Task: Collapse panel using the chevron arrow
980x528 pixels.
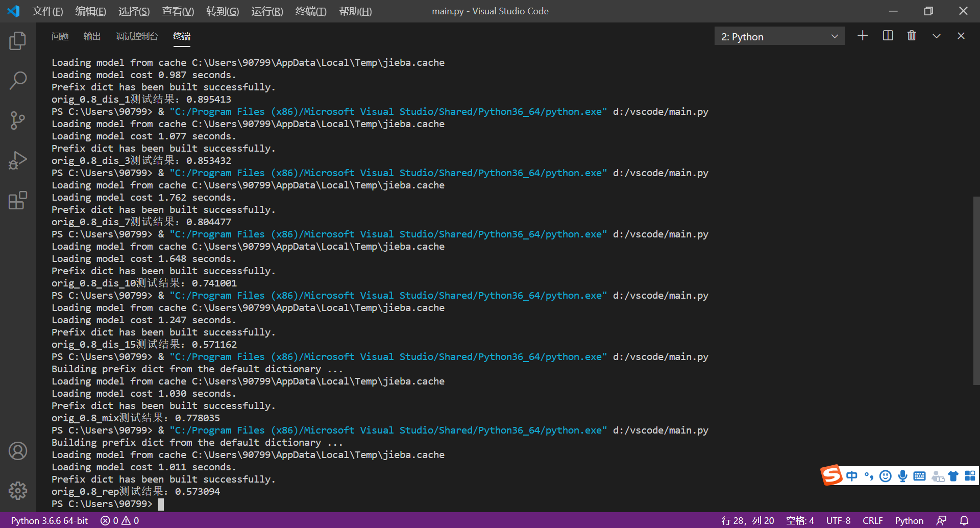Action: (x=936, y=36)
